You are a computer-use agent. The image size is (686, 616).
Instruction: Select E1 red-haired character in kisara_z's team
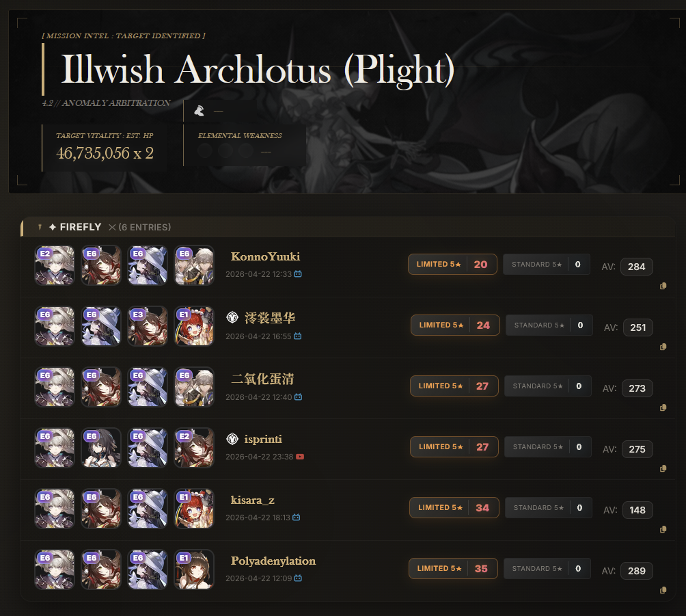tap(194, 509)
